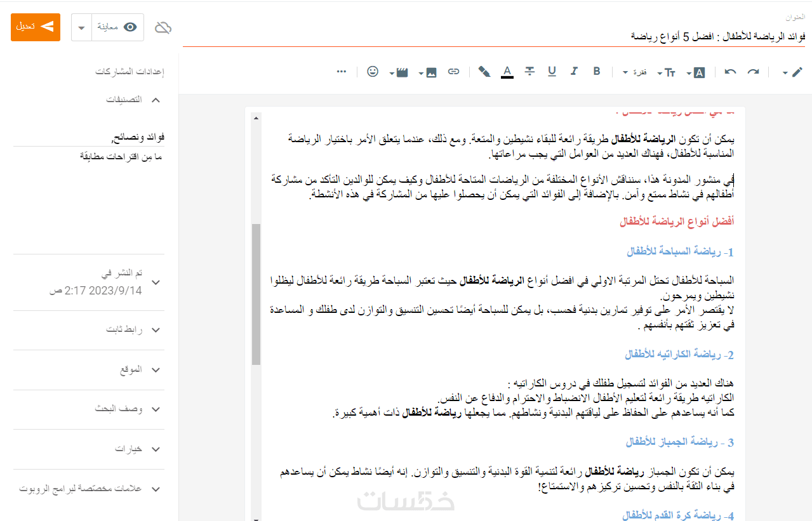Click the emoji smiley icon
The width and height of the screenshot is (812, 521).
[373, 72]
